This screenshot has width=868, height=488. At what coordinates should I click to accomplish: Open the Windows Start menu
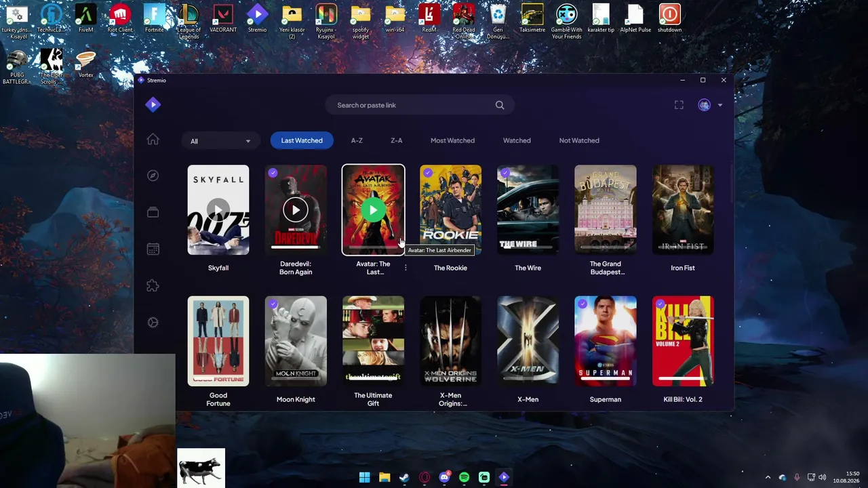(364, 477)
